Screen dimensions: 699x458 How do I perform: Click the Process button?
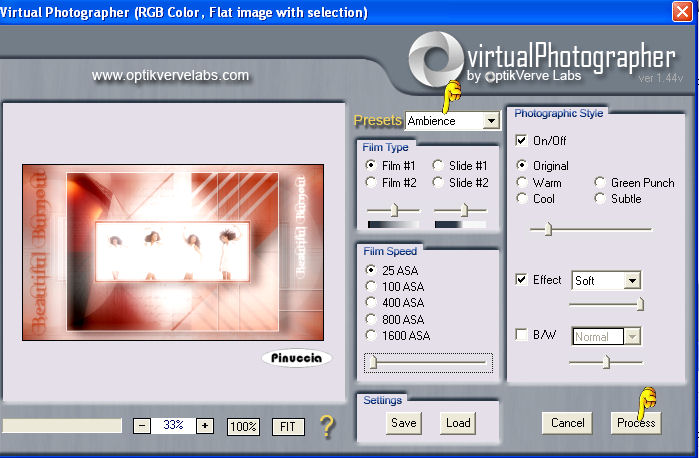point(636,423)
